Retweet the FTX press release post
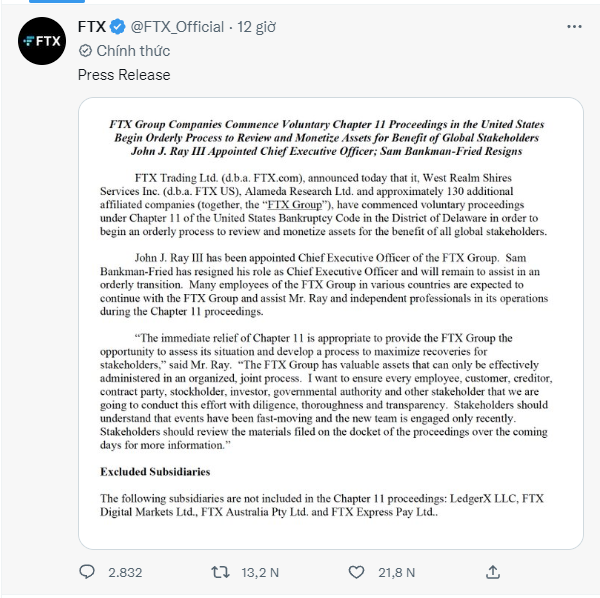The image size is (600, 598). pyautogui.click(x=220, y=572)
